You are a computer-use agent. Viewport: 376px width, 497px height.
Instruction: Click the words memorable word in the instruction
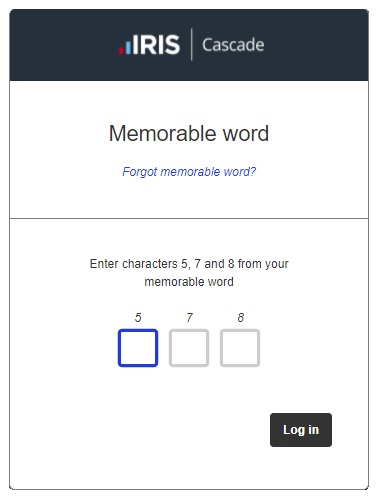(189, 282)
